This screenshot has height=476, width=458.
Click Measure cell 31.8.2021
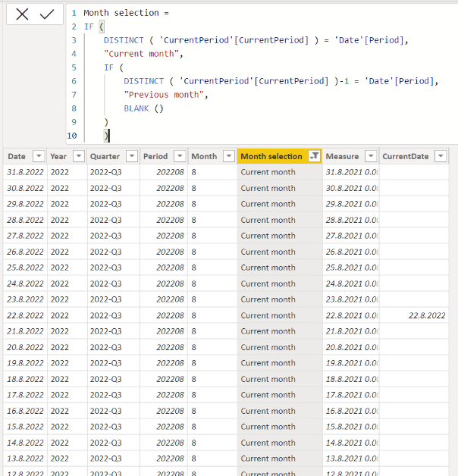[x=352, y=172]
